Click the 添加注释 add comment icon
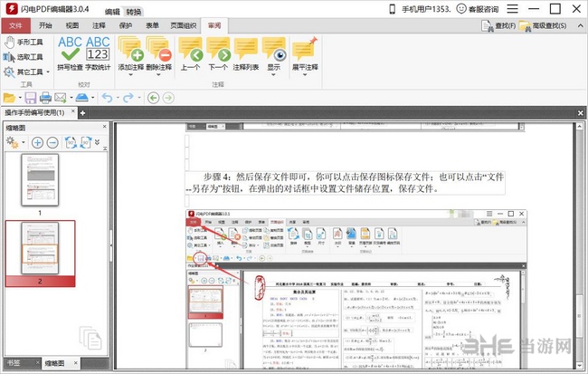The height and width of the screenshot is (374, 588). point(131,49)
